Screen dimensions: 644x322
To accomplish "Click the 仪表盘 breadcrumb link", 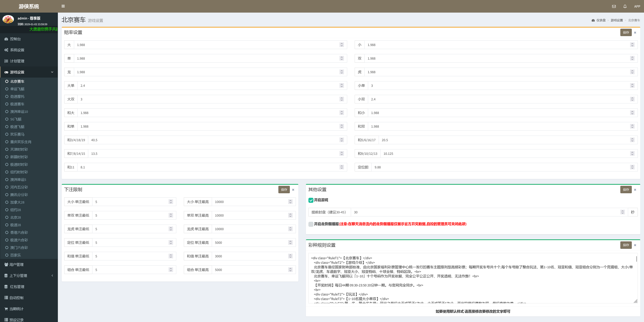I will coord(601,20).
